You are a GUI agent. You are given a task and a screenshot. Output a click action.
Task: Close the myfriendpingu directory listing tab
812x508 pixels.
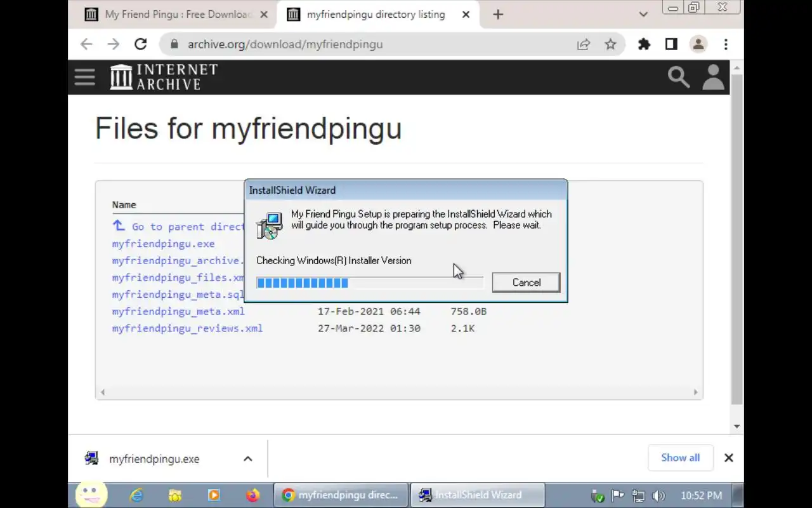466,15
